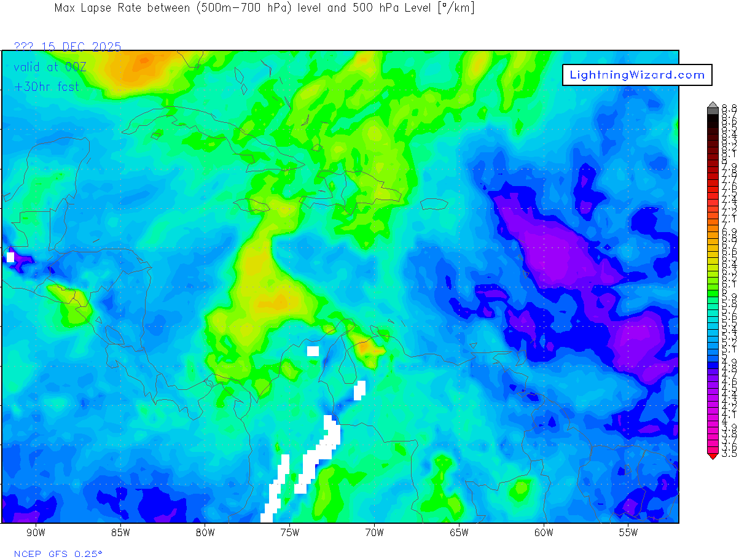Click the yellow band in color legend
This screenshot has height=560, width=747.
713,265
